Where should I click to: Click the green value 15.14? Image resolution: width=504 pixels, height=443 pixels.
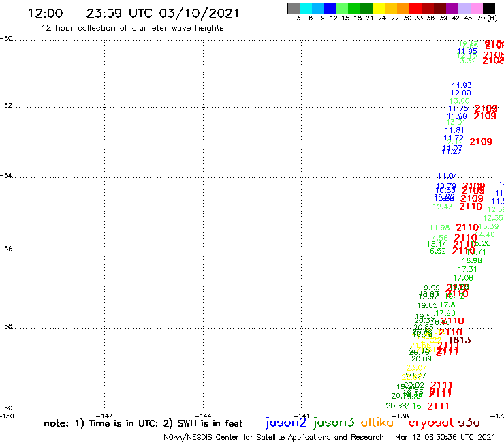pos(437,244)
